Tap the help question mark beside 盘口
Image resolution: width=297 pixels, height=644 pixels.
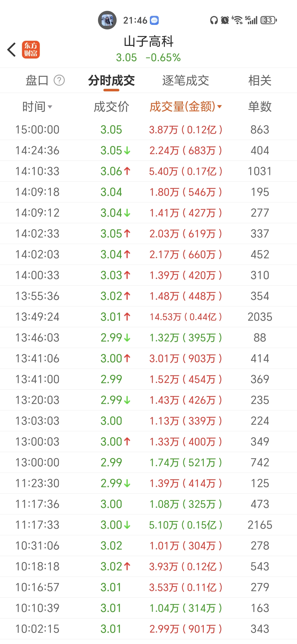tap(59, 80)
